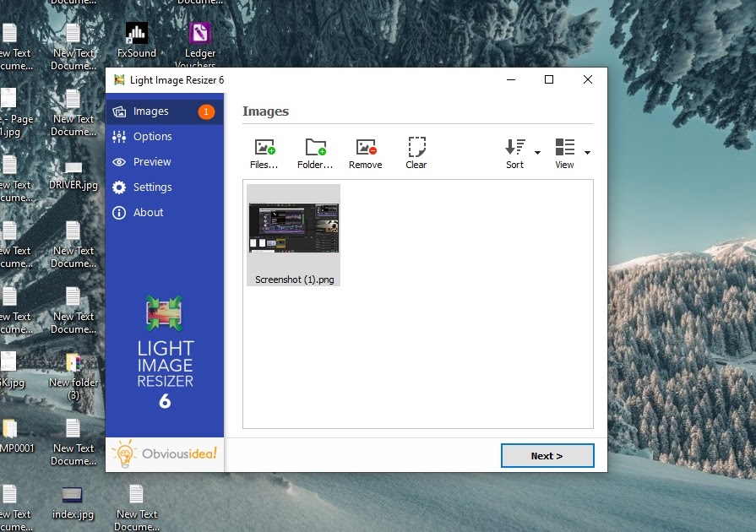The image size is (756, 532).
Task: Minimize the Light Image Resizer window
Action: pos(511,79)
